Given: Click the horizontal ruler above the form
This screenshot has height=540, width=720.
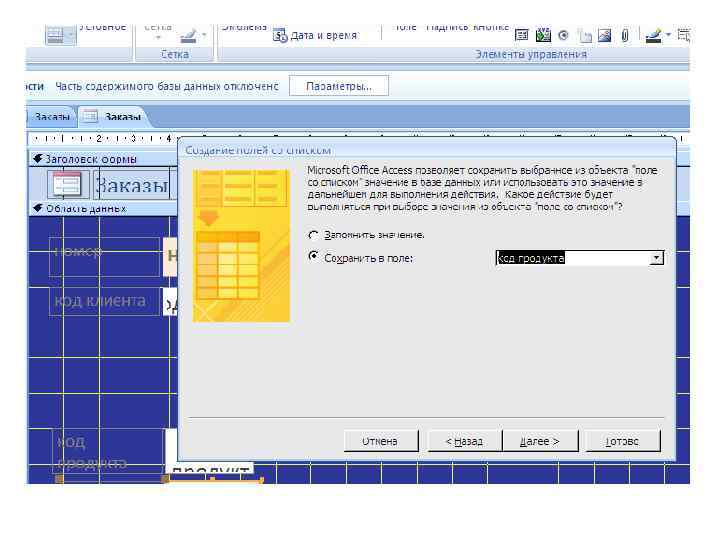Looking at the screenshot, I should coord(103,138).
